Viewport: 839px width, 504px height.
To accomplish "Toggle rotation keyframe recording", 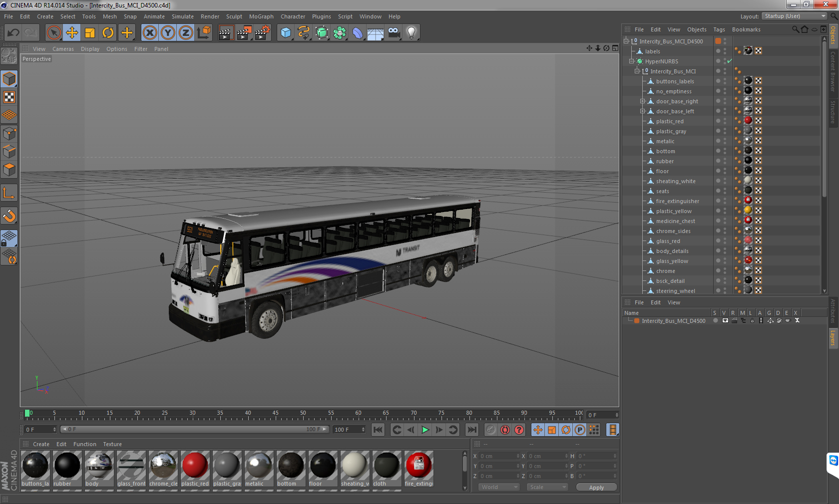I will pos(566,430).
